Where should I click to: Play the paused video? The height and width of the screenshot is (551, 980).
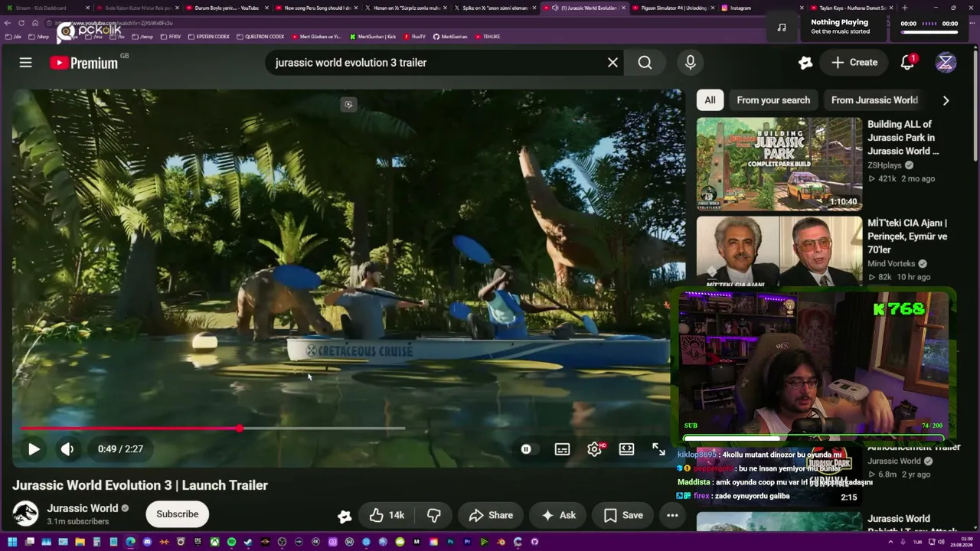pyautogui.click(x=34, y=449)
